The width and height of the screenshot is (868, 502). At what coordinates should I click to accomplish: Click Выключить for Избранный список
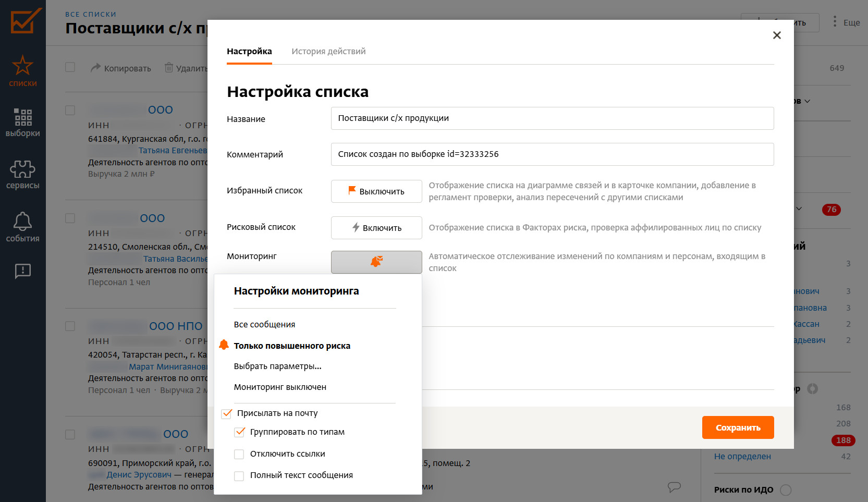pyautogui.click(x=376, y=191)
